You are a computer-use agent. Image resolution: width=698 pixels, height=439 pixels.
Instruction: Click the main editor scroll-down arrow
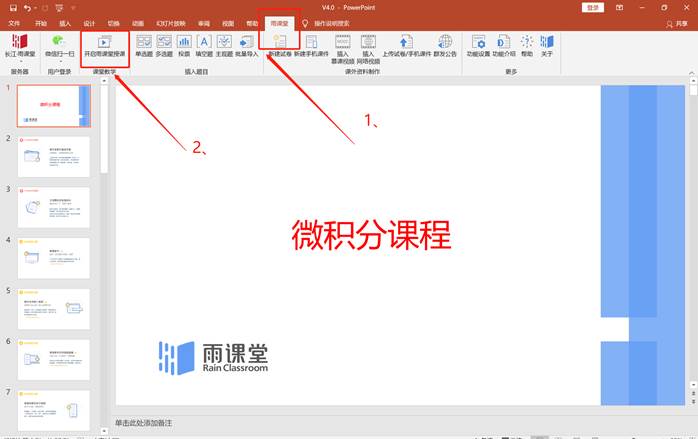pos(693,385)
